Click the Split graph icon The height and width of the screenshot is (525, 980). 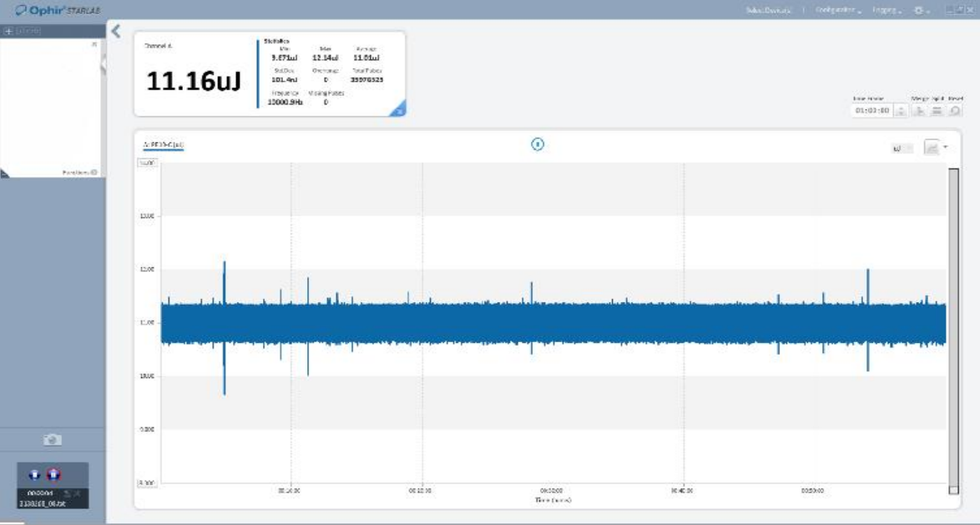(937, 110)
